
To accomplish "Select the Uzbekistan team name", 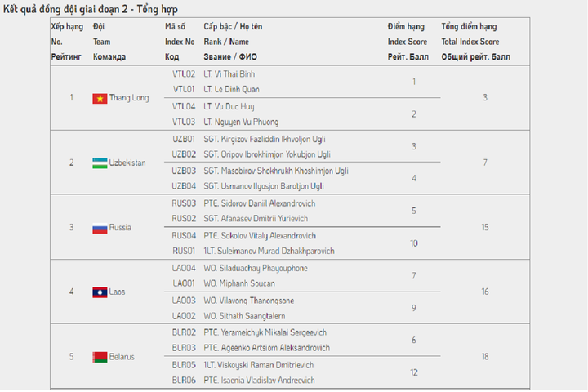I will click(x=128, y=163).
